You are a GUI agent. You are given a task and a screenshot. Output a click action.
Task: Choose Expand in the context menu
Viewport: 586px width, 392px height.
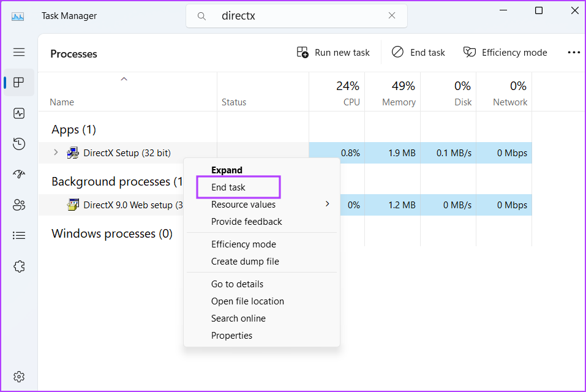[227, 170]
